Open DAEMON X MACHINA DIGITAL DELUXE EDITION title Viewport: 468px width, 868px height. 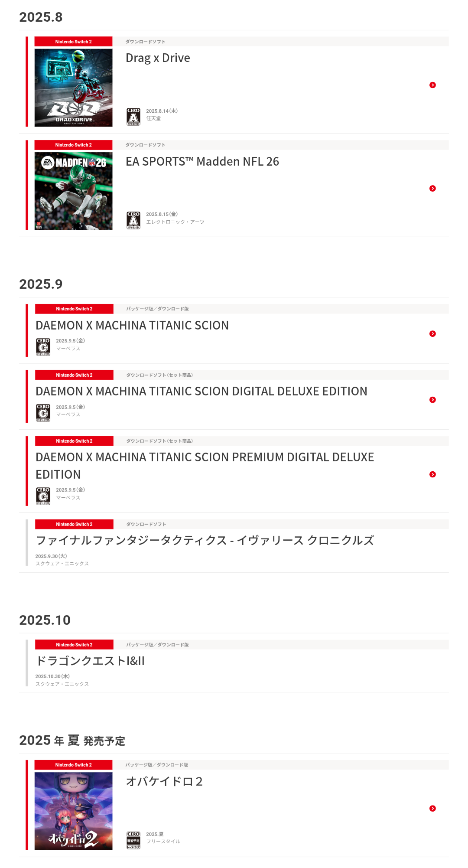click(x=201, y=391)
